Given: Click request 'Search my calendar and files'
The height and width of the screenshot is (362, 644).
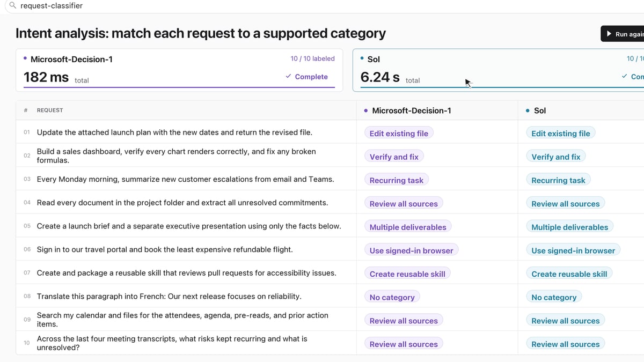Looking at the screenshot, I should tap(182, 320).
